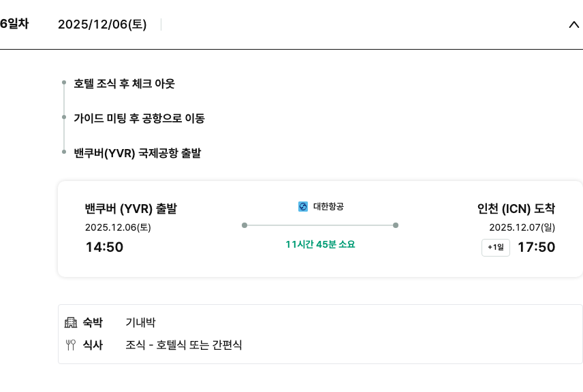This screenshot has width=583, height=392.
Task: Click the 대한항공 airline name
Action: (x=328, y=206)
